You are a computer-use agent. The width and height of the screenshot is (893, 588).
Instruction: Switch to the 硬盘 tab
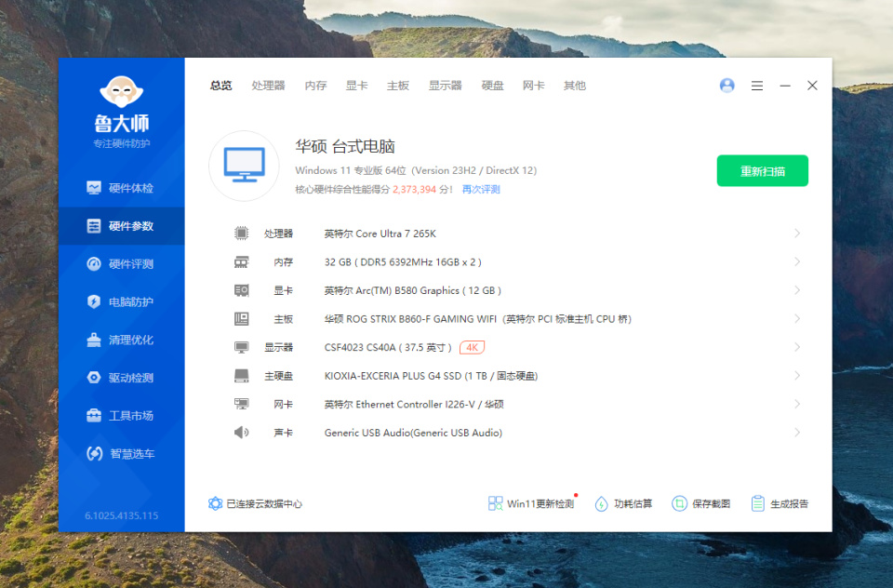point(493,86)
